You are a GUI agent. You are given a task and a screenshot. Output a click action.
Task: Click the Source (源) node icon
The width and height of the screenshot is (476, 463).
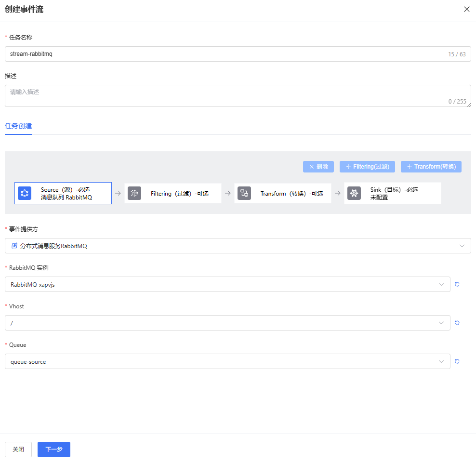click(x=25, y=193)
